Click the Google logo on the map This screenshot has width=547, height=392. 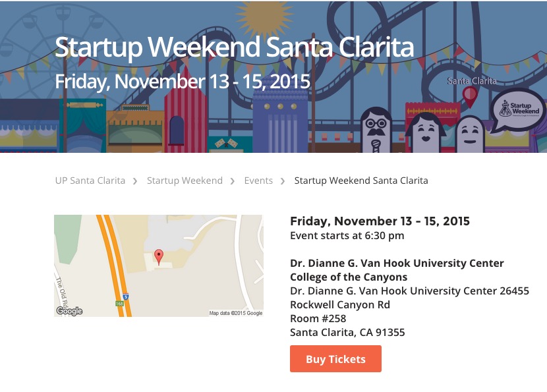click(x=69, y=311)
